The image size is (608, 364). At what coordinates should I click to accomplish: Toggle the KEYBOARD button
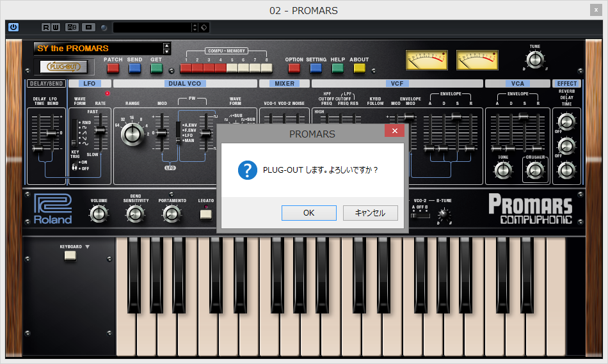tap(70, 256)
